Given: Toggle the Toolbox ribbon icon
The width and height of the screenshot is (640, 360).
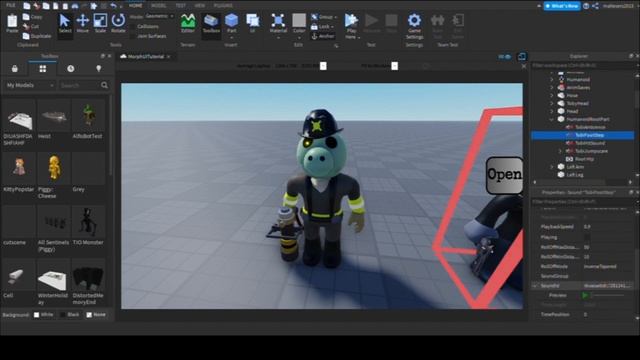Looking at the screenshot, I should click(211, 20).
